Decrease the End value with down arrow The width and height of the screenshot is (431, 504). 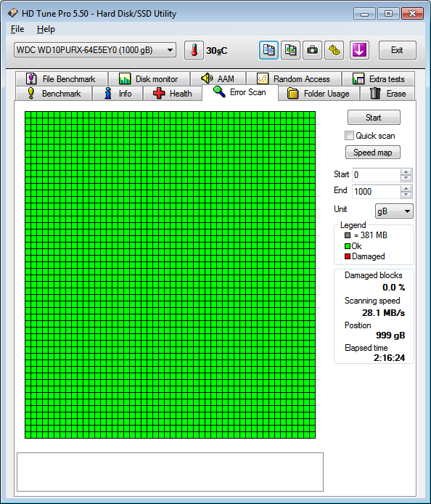point(406,195)
